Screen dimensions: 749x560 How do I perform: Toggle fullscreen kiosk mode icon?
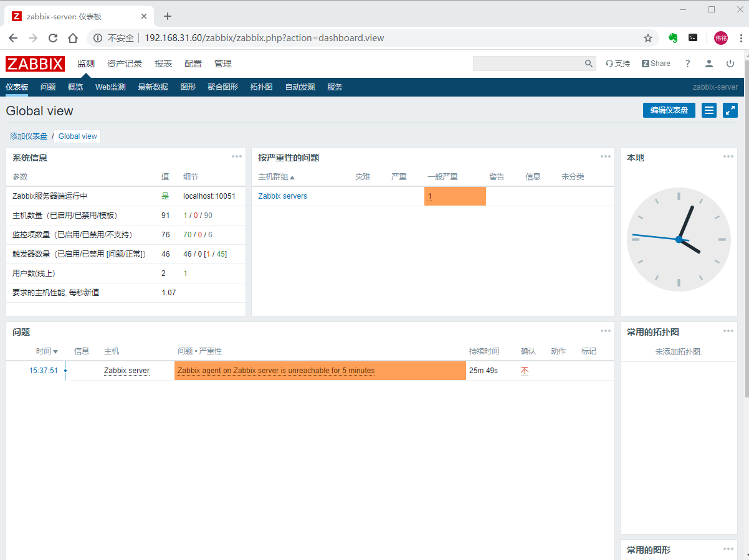coord(730,110)
